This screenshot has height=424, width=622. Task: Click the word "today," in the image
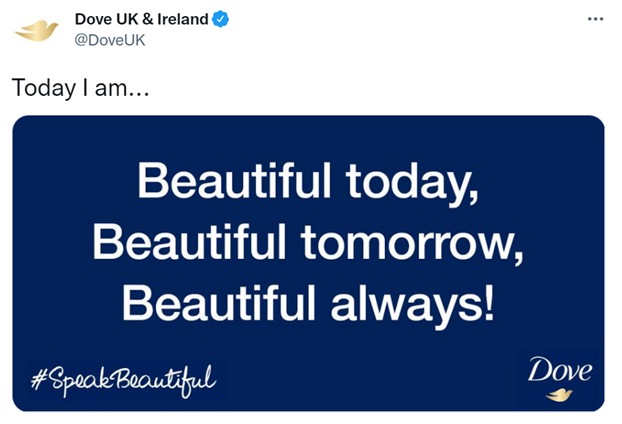click(412, 184)
